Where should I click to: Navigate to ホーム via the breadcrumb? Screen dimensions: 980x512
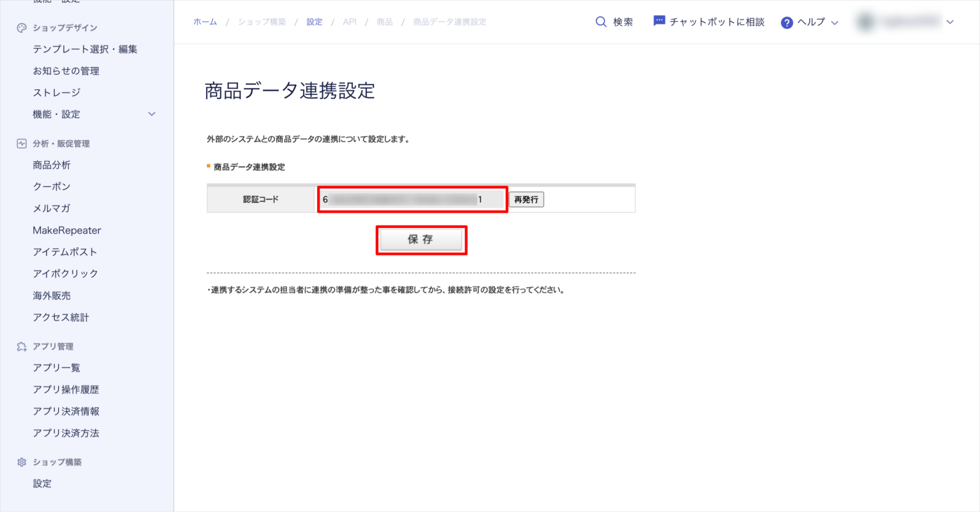coord(205,21)
